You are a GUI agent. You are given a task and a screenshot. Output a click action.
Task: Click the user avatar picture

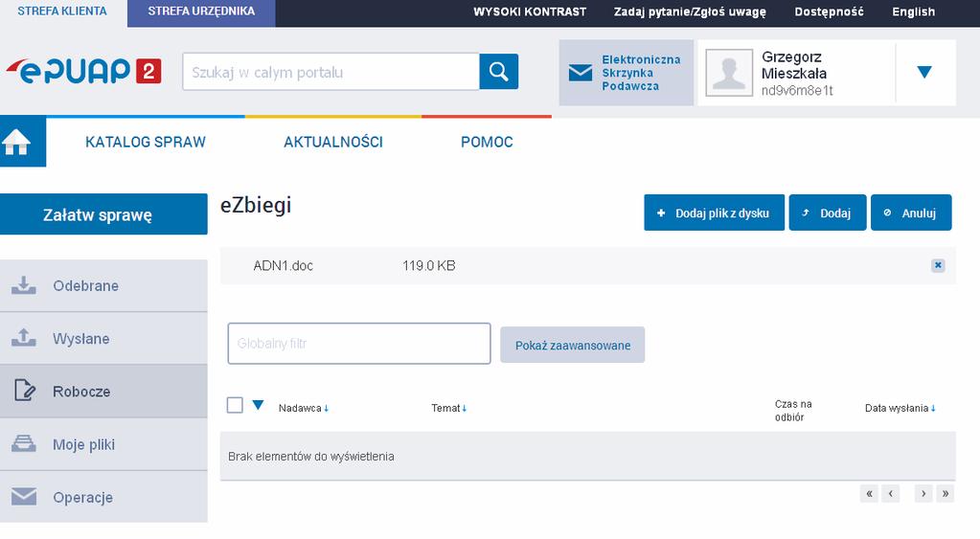point(729,73)
